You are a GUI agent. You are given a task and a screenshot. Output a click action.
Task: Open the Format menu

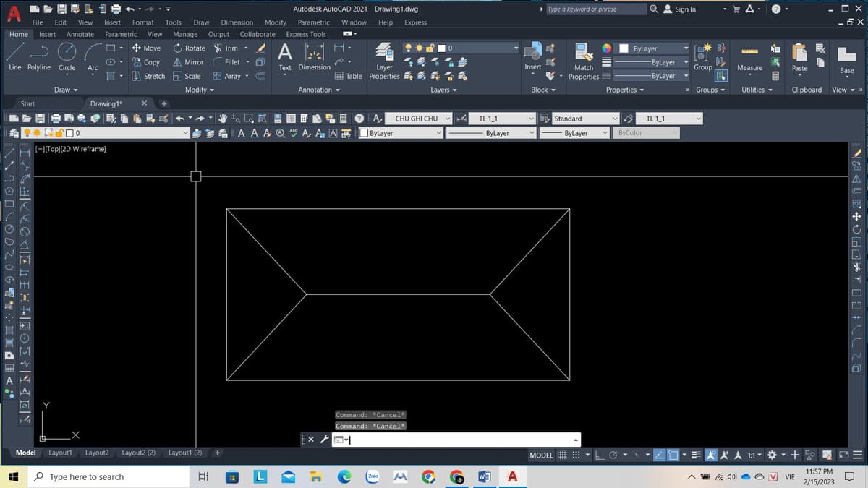142,22
